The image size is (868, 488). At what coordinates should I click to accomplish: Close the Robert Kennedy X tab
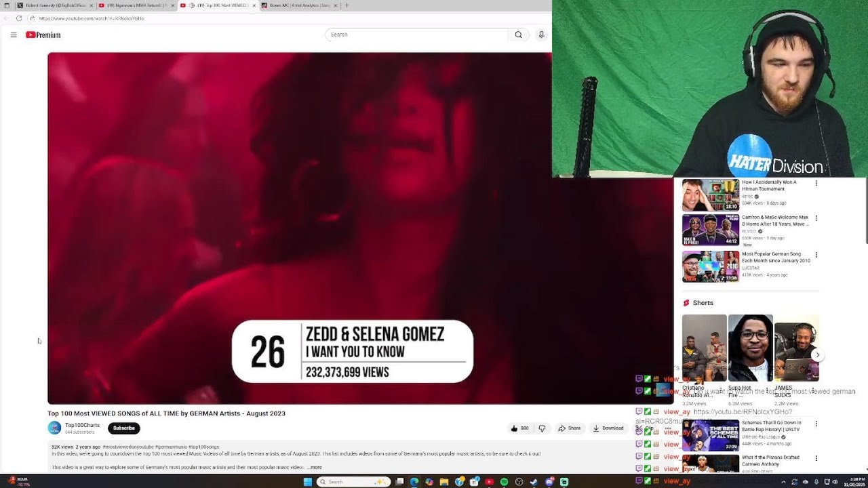pos(93,5)
